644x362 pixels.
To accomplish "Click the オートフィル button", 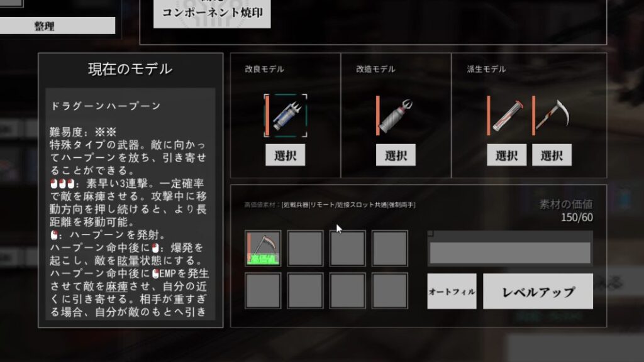I will (x=452, y=292).
